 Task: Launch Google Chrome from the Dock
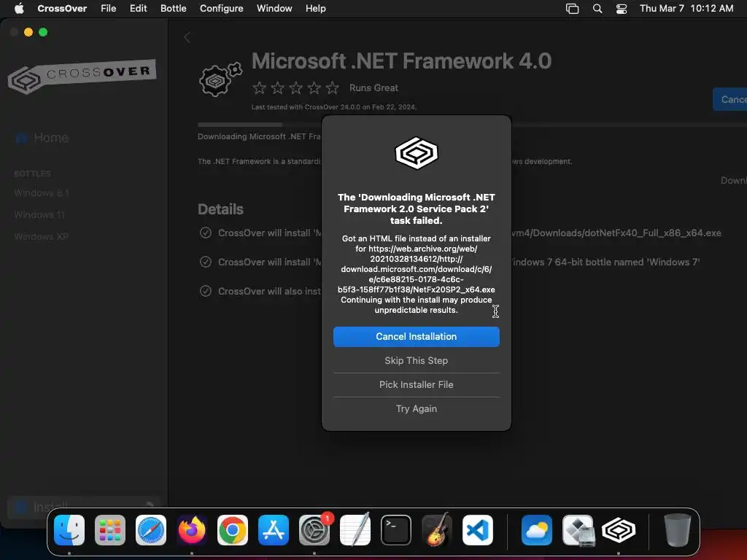click(233, 530)
